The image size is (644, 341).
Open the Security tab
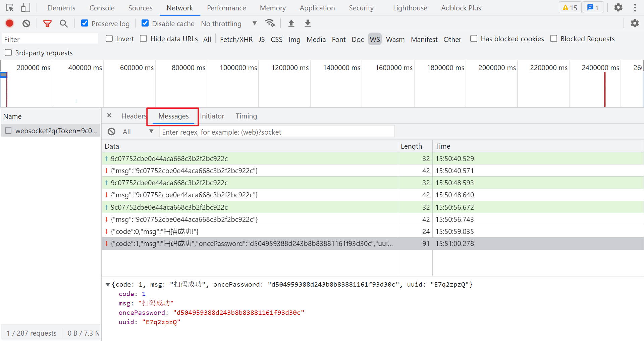(361, 8)
